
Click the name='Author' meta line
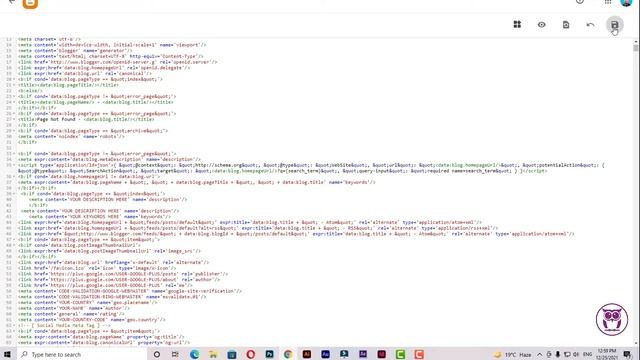click(x=73, y=308)
